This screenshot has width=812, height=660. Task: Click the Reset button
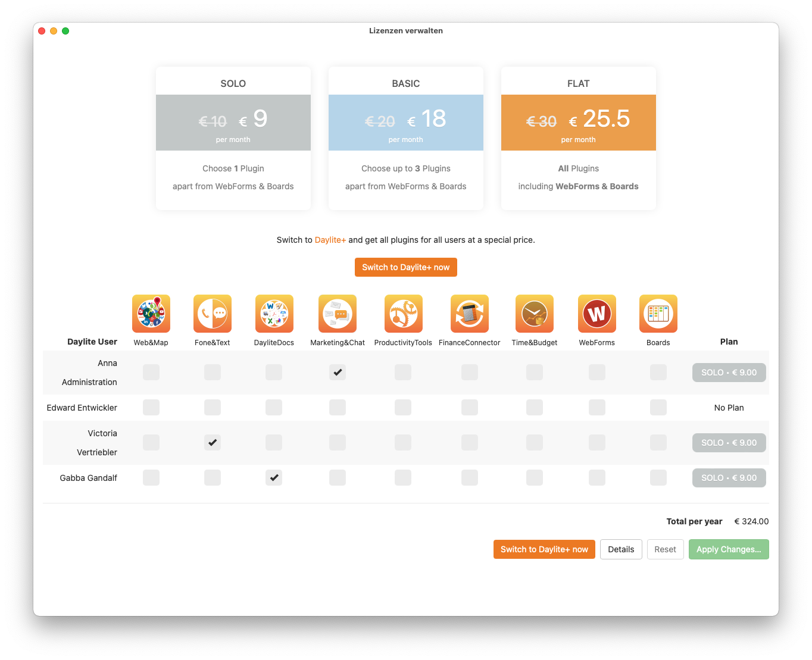665,549
